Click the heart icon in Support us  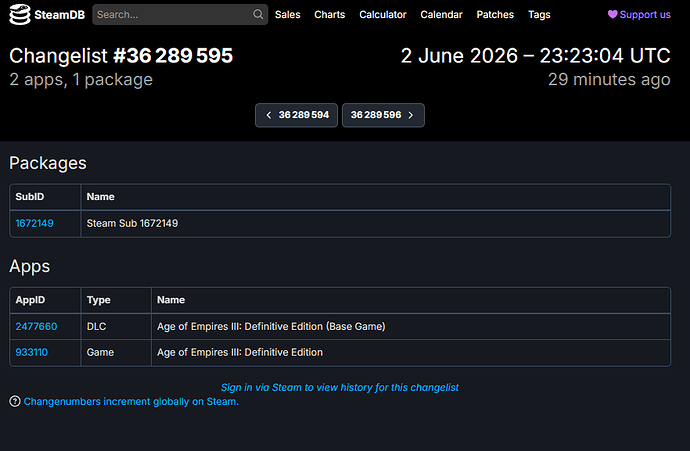tap(613, 15)
